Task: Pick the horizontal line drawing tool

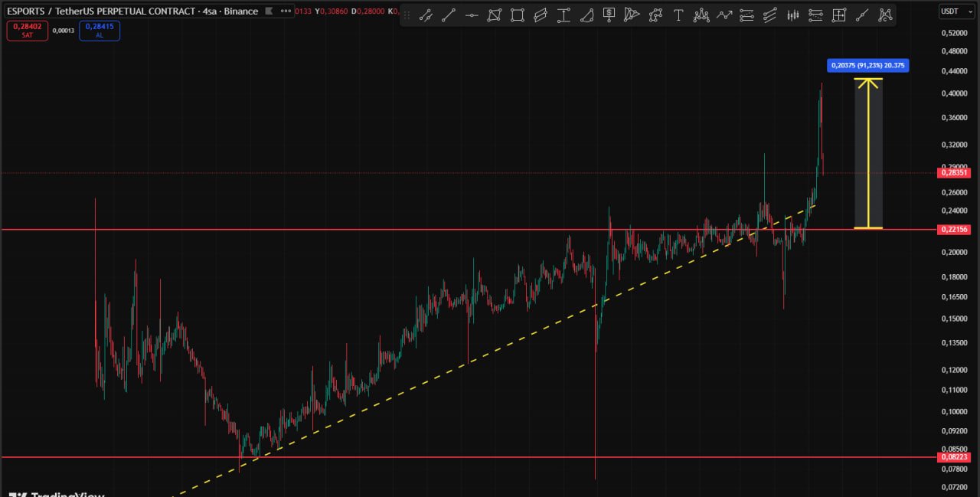Action: tap(472, 15)
